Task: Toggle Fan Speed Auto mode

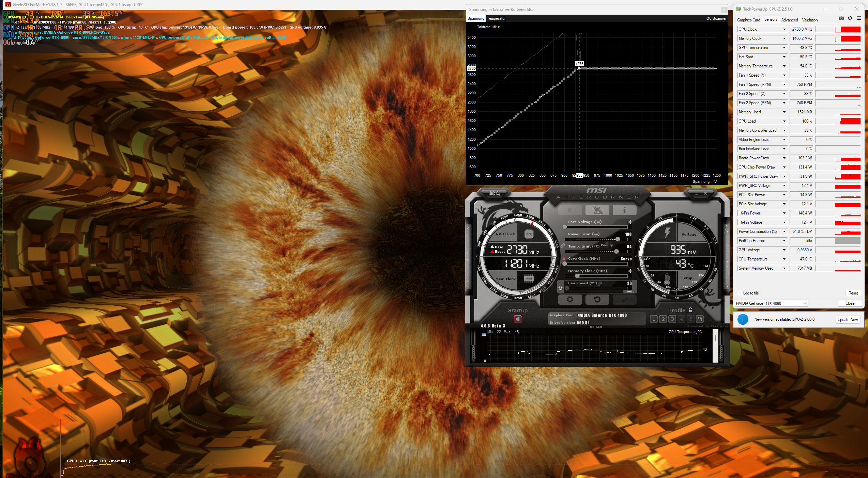Action: coord(630,291)
